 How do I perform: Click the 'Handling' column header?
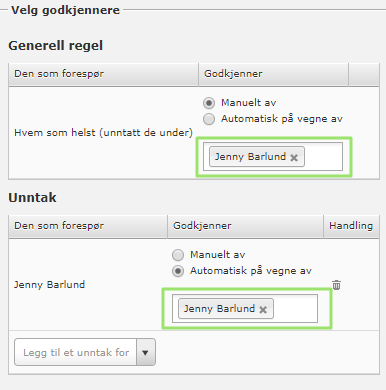coord(351,226)
